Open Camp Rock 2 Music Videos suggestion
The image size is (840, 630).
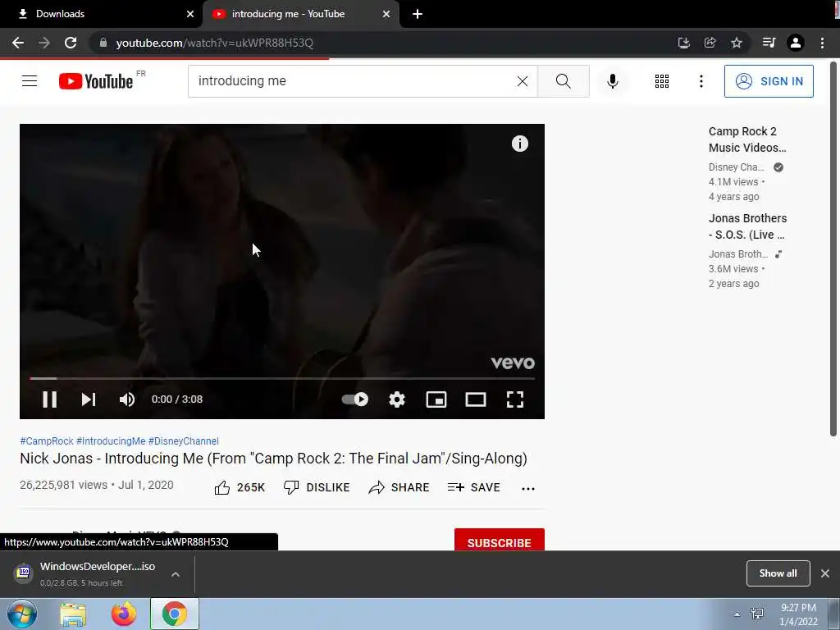pyautogui.click(x=747, y=139)
